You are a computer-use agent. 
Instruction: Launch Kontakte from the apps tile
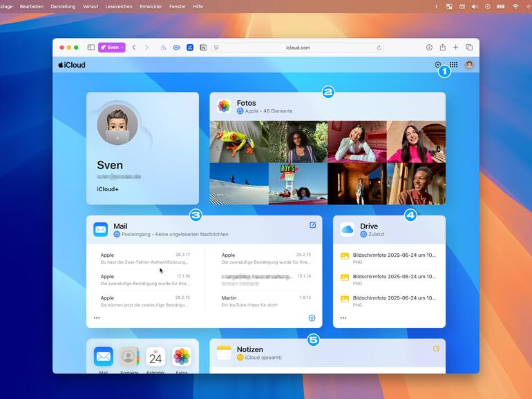[x=129, y=357]
